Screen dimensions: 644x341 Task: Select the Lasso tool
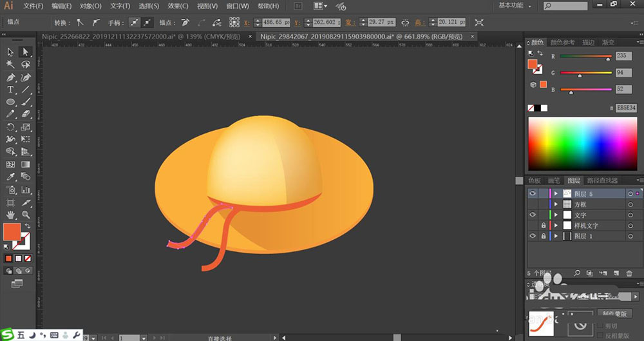point(26,64)
